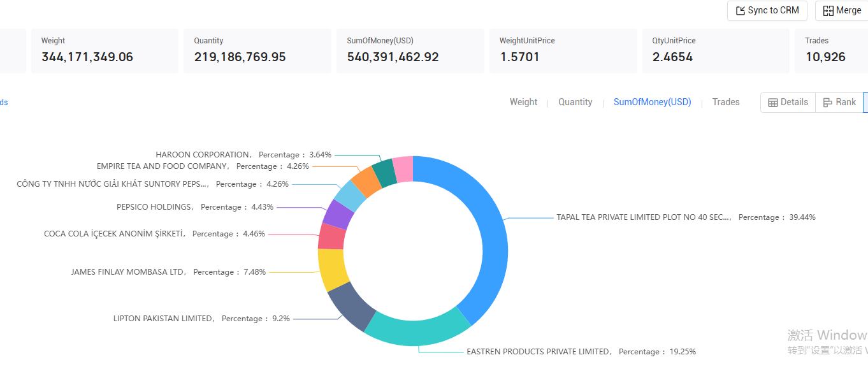Select the Quantity summary card
Screen dimensions: 868x369
coord(257,50)
